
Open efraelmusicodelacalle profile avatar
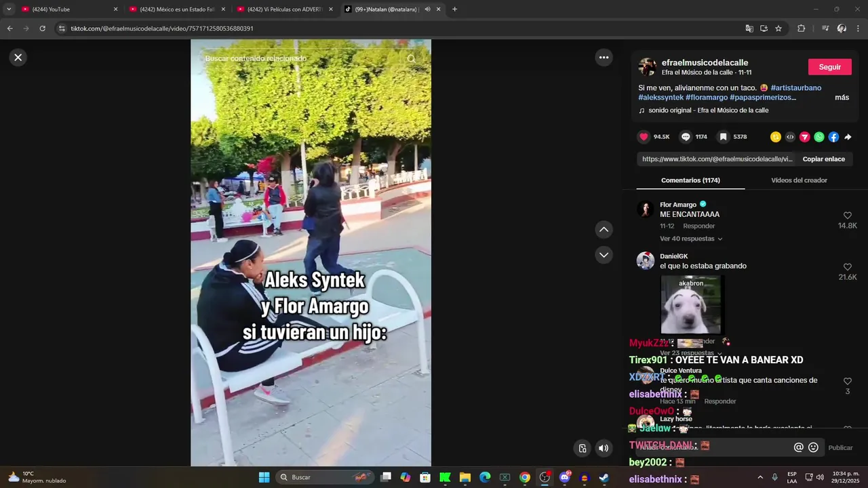click(x=647, y=66)
